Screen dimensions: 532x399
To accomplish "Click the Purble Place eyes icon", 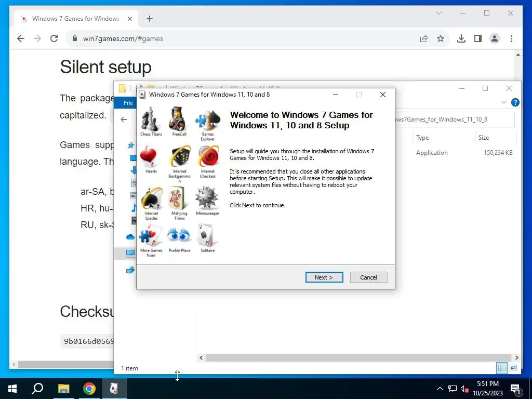I will pyautogui.click(x=179, y=235).
